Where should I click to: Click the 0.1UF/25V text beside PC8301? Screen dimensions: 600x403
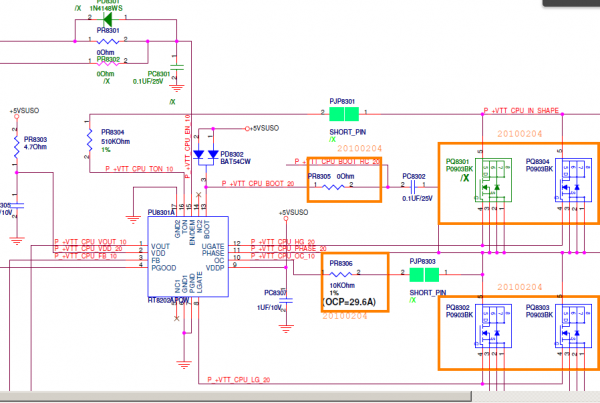[x=148, y=82]
